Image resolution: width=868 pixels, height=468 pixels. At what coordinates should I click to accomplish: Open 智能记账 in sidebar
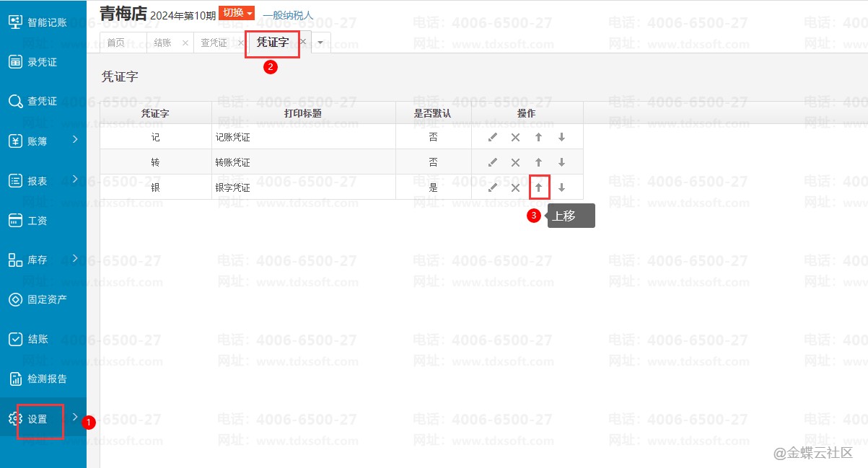(42, 22)
